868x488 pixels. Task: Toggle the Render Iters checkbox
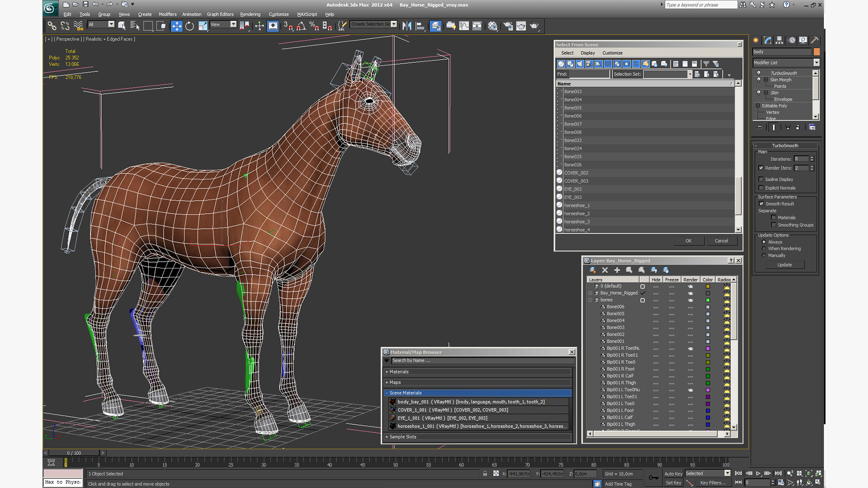click(761, 168)
